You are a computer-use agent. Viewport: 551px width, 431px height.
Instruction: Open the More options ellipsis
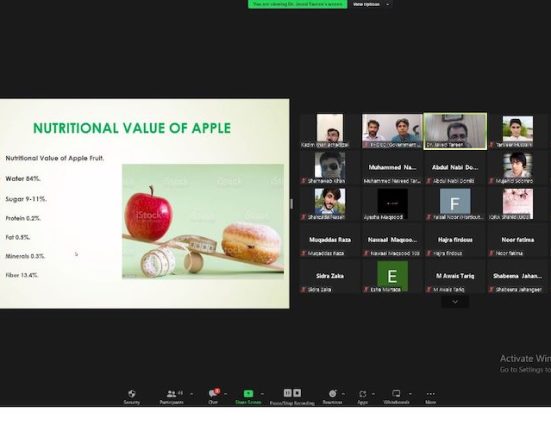(430, 394)
